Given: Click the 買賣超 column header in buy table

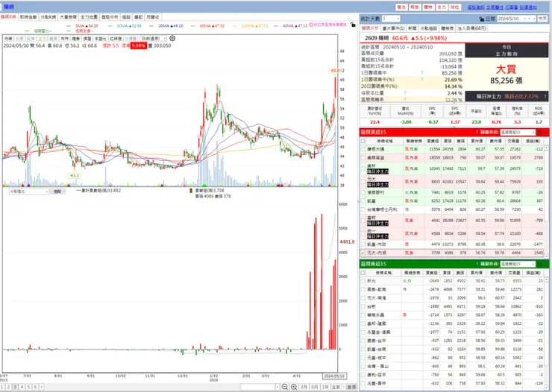Looking at the screenshot, I should [x=432, y=141].
